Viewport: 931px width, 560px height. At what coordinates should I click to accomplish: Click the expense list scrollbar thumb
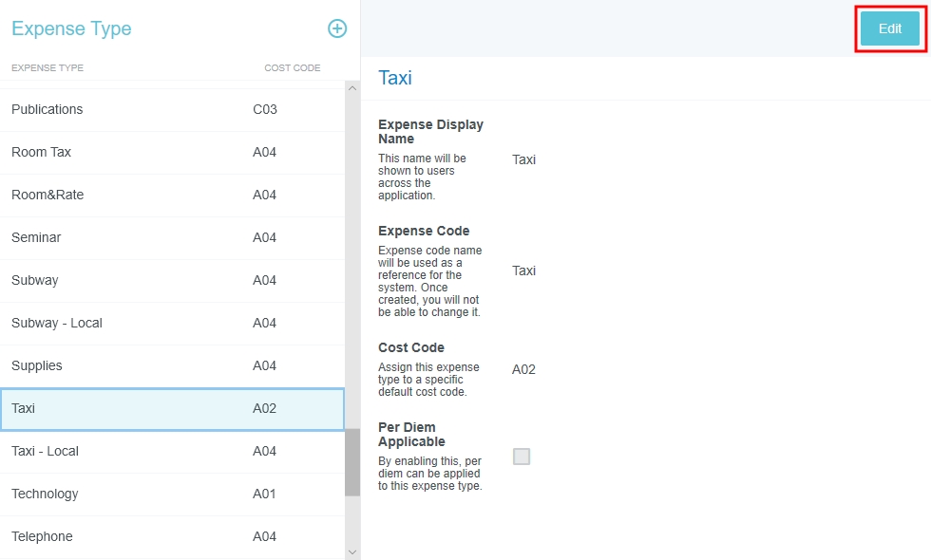[352, 461]
